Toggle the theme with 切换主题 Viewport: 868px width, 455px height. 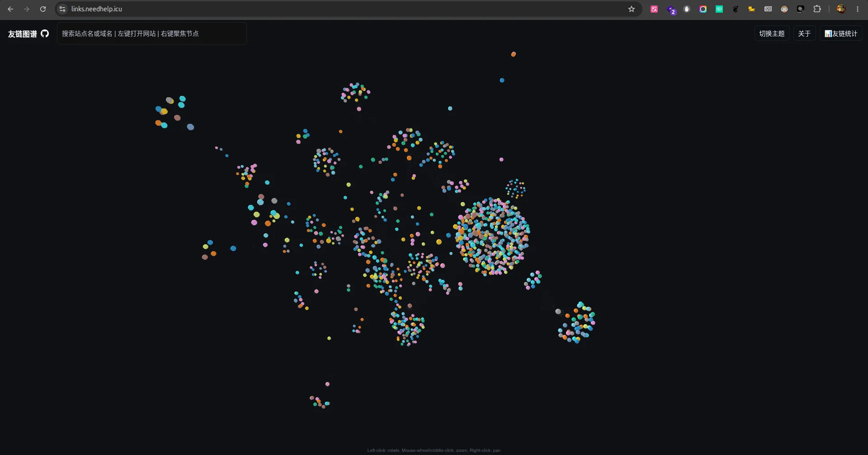(x=772, y=33)
